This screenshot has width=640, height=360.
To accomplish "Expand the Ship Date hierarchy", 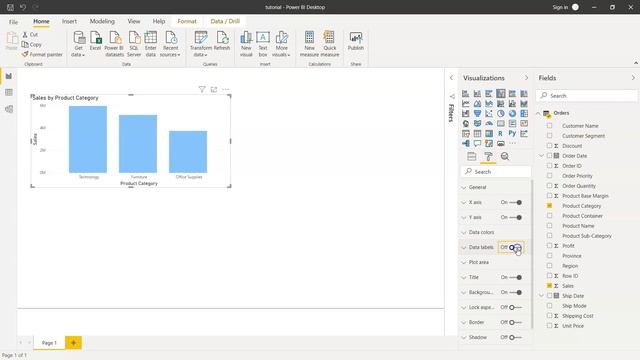I will [542, 296].
